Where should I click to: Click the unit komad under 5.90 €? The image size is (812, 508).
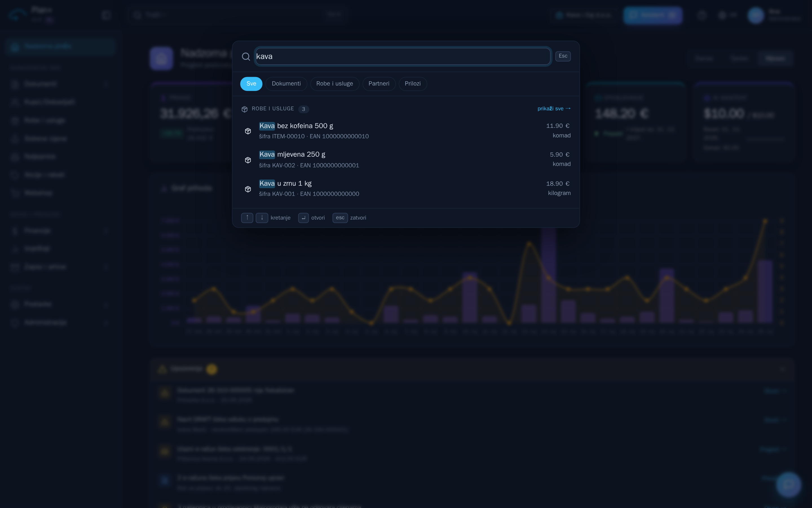tap(562, 164)
